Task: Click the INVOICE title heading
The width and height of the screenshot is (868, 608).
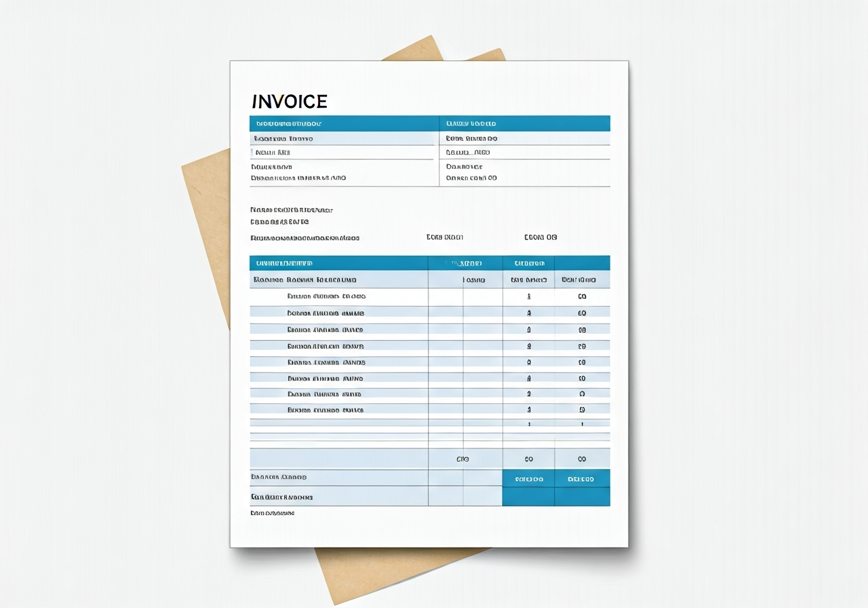Action: tap(290, 102)
